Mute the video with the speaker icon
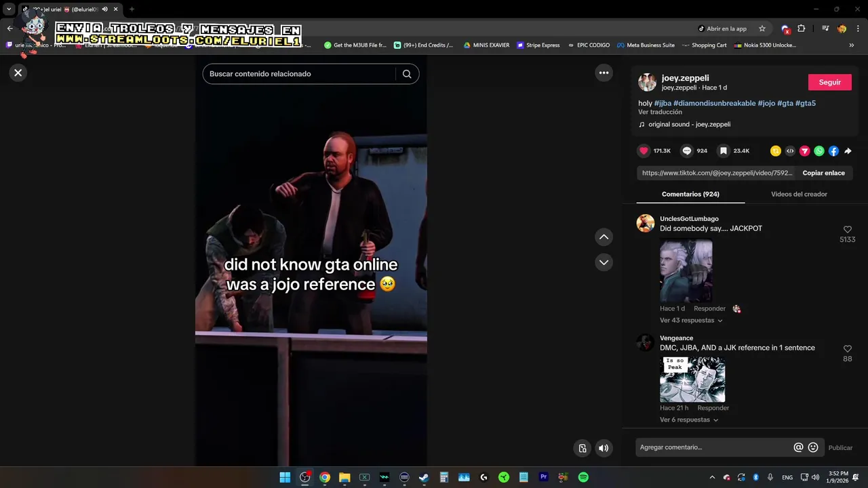 tap(603, 448)
